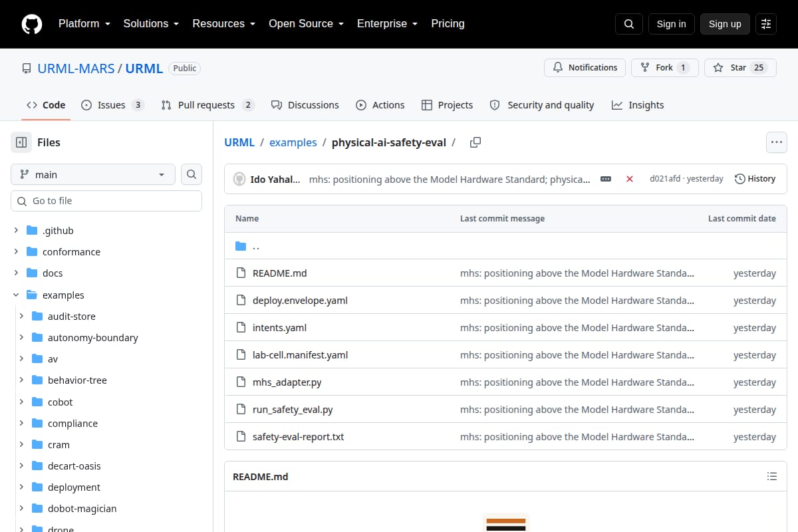
Task: Open README outline list icon
Action: click(772, 476)
